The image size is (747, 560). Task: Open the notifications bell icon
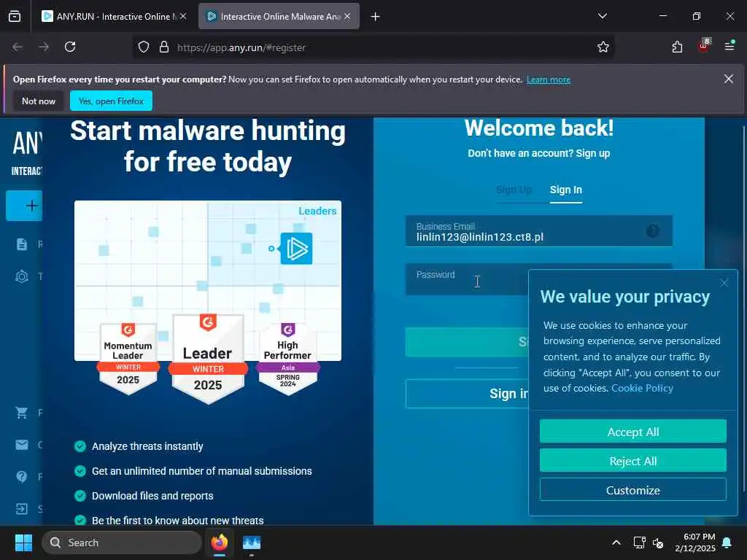[727, 542]
